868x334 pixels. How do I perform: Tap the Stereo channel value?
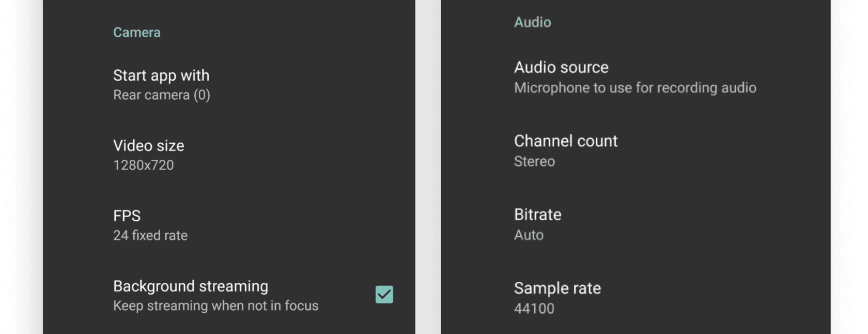tap(534, 161)
